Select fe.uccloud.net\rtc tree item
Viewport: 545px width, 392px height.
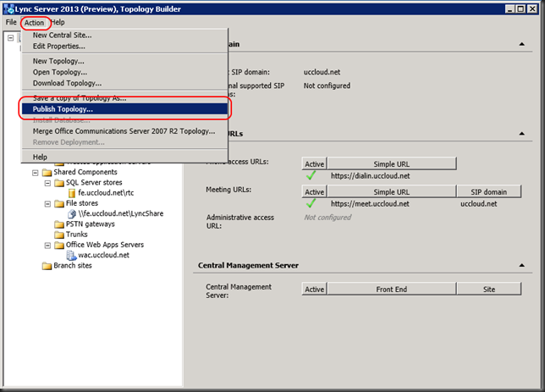[106, 193]
